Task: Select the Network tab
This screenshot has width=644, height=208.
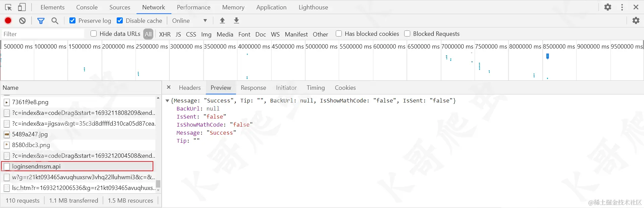Action: point(154,7)
